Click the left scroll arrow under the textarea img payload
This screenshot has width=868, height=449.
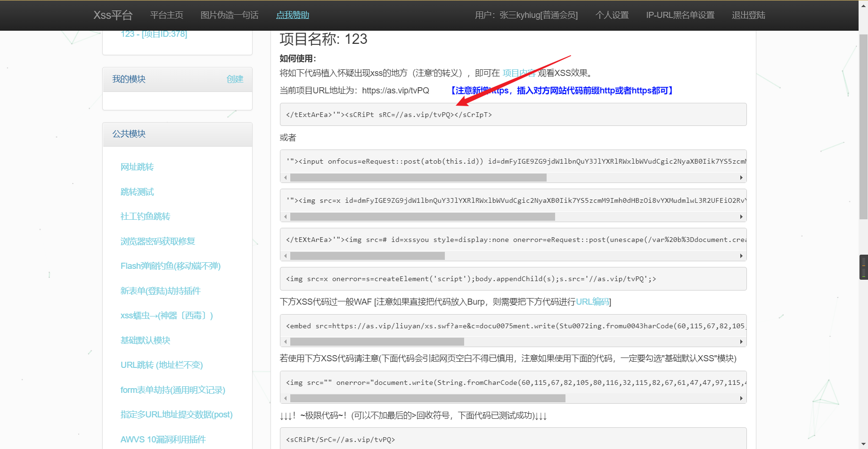(x=285, y=256)
